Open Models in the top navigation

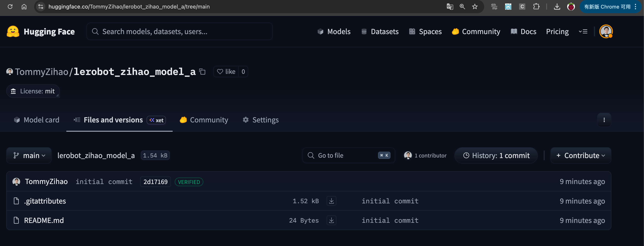tap(334, 31)
